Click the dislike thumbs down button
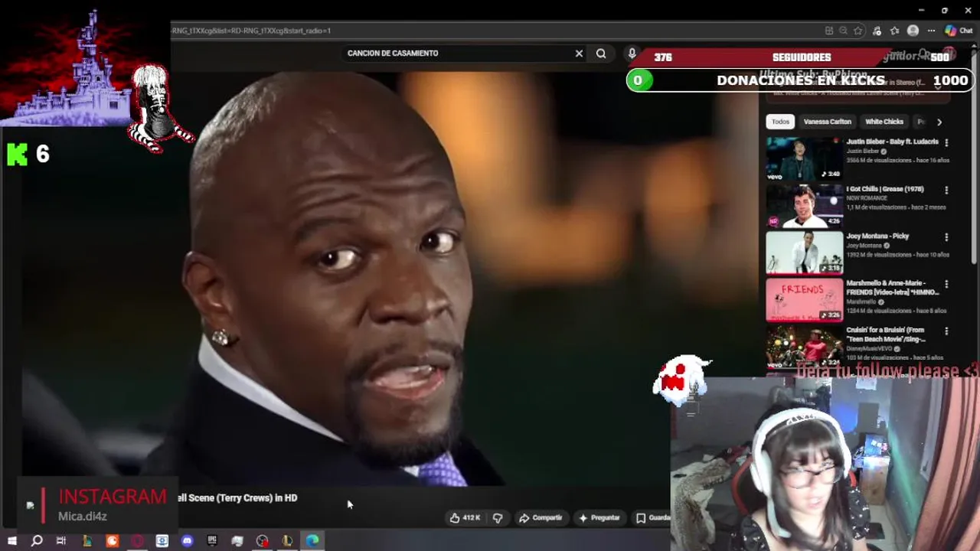 coord(498,518)
